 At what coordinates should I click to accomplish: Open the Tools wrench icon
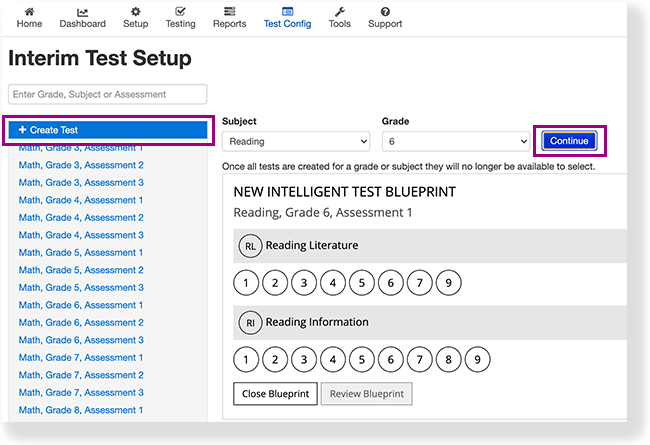coord(340,12)
